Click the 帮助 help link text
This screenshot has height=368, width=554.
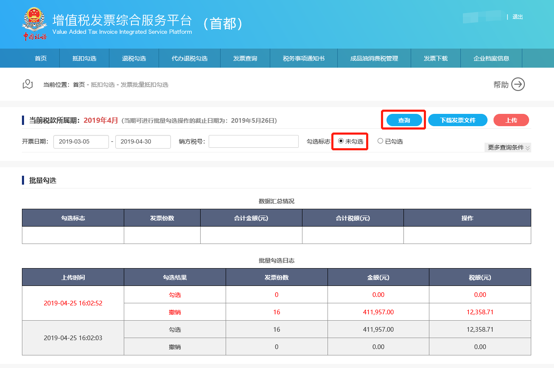(501, 84)
